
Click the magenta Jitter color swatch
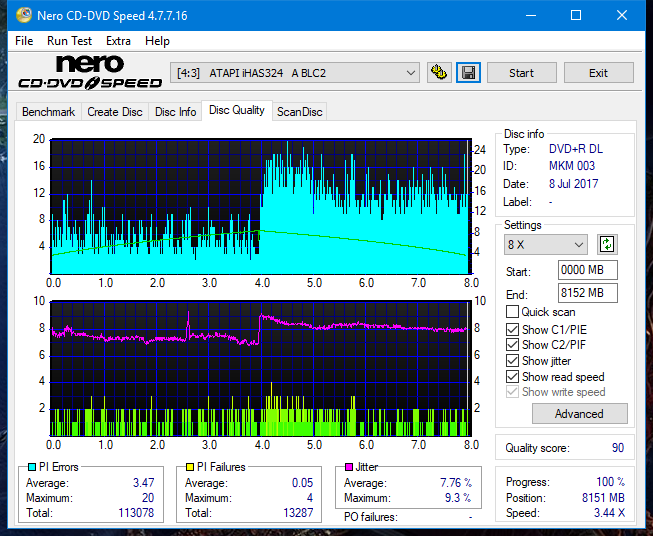coord(349,467)
